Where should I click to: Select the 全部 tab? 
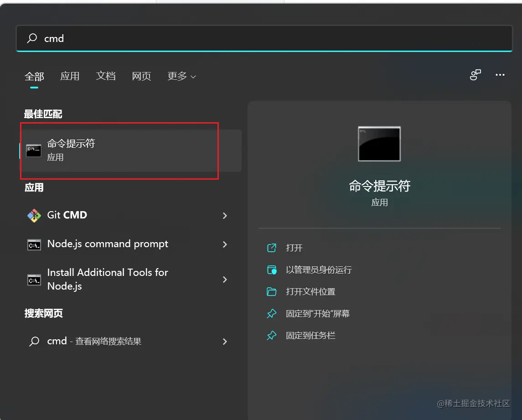point(34,76)
